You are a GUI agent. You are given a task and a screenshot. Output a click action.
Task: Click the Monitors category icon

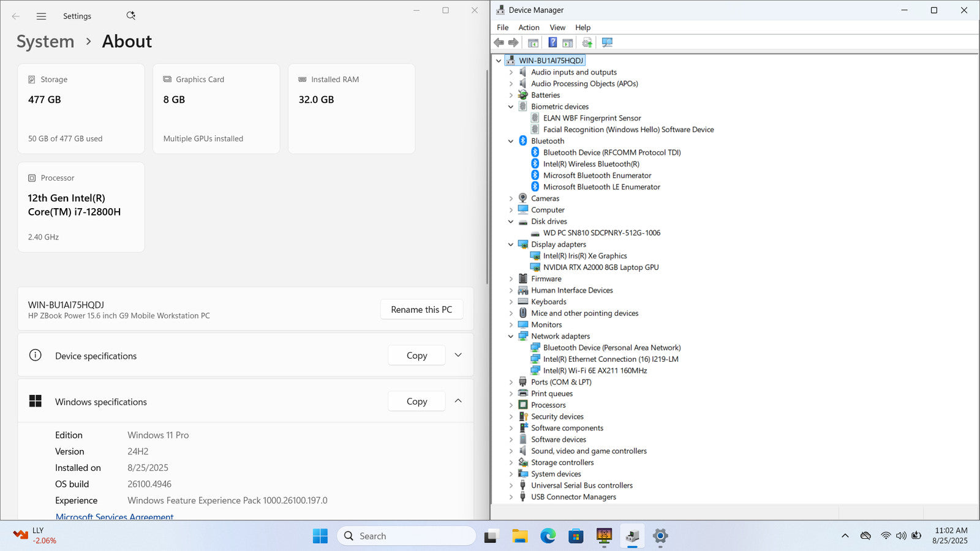point(523,324)
